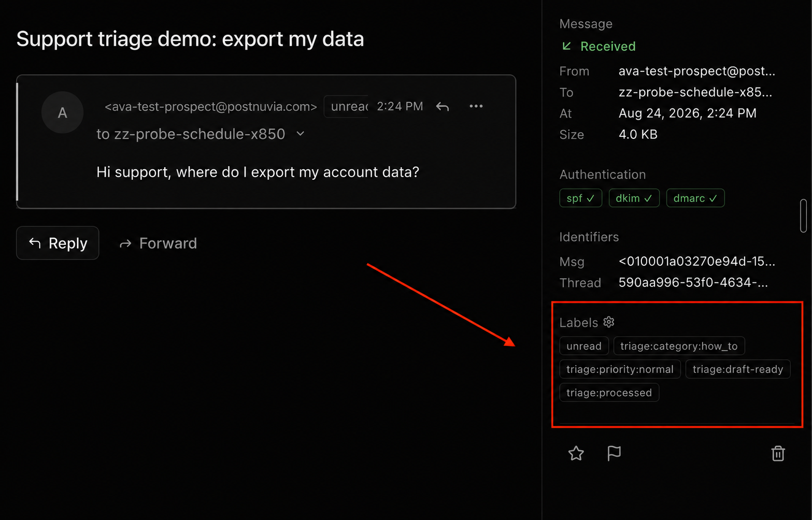Click the sender email <ava-test-prospect@postnuvia.com>
The height and width of the screenshot is (520, 812).
pos(211,107)
